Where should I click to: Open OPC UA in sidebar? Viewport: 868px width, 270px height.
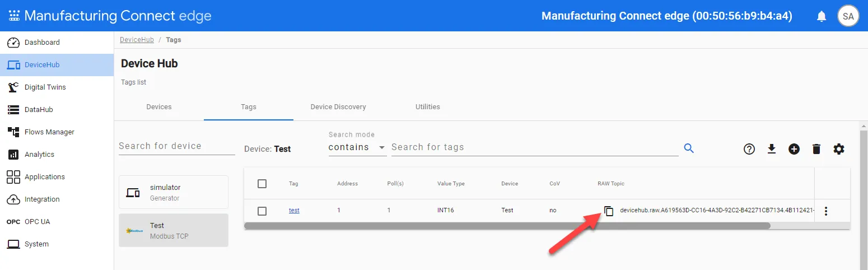point(57,222)
